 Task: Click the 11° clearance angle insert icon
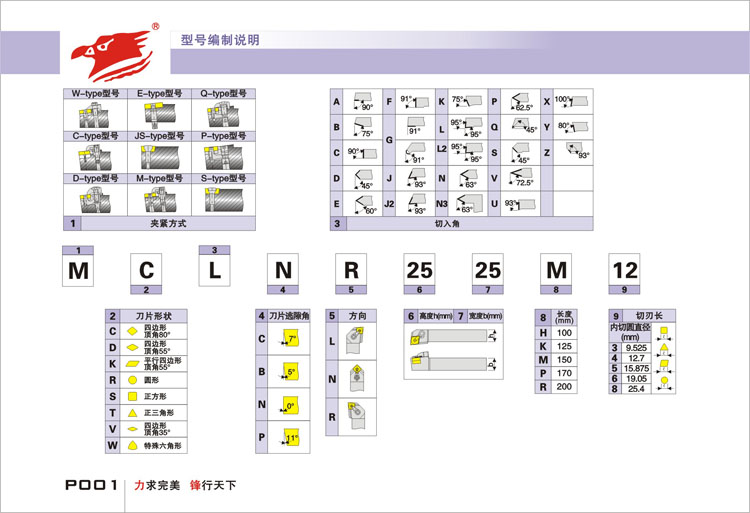click(x=290, y=437)
